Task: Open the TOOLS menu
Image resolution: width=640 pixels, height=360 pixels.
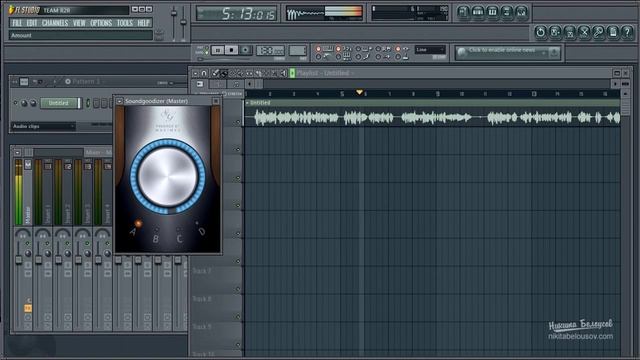Action: click(x=124, y=23)
